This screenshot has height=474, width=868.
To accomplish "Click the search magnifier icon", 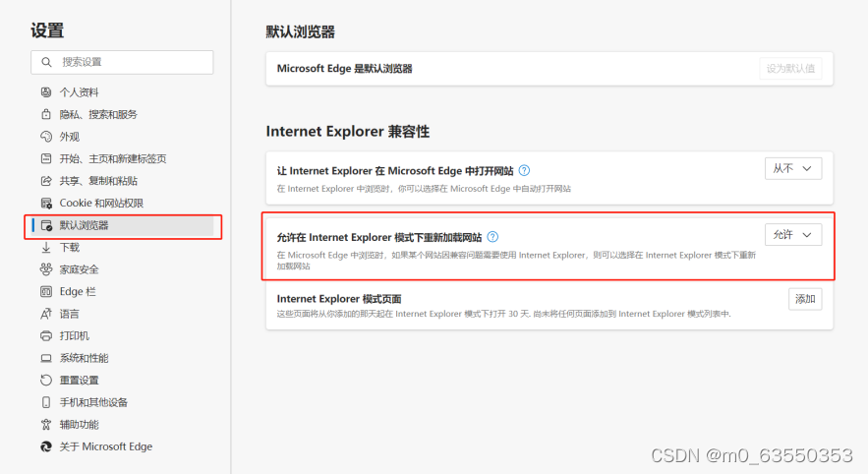I will point(47,62).
